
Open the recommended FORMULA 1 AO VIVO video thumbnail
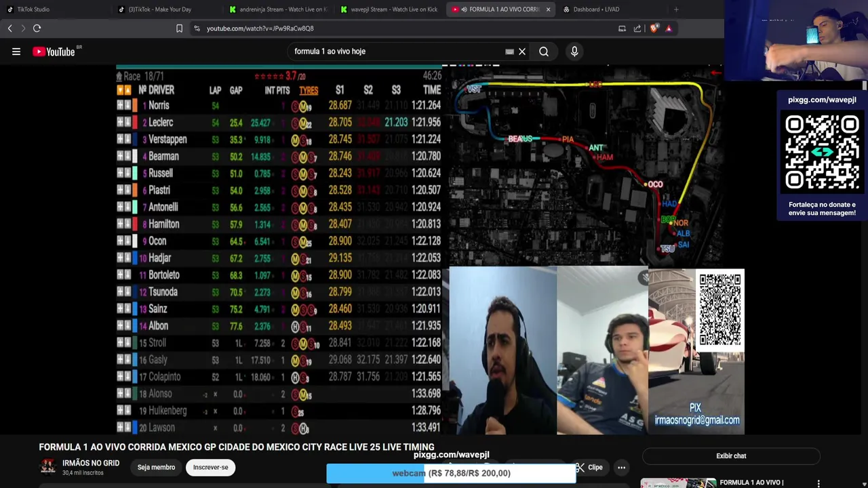click(678, 483)
